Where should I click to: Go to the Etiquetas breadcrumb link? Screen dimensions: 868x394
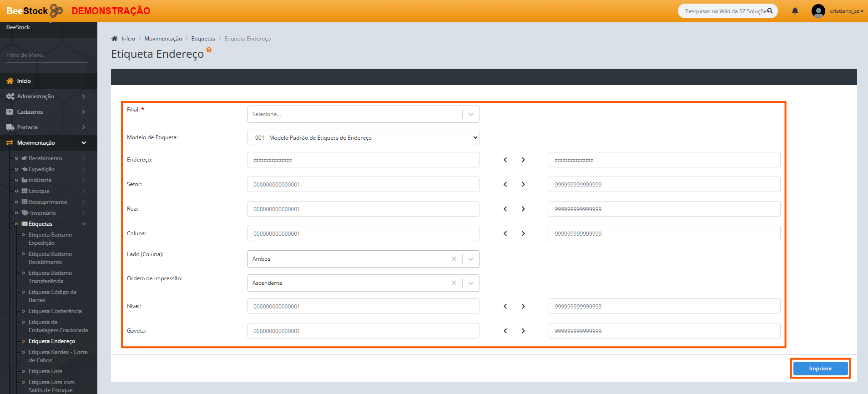pyautogui.click(x=203, y=39)
